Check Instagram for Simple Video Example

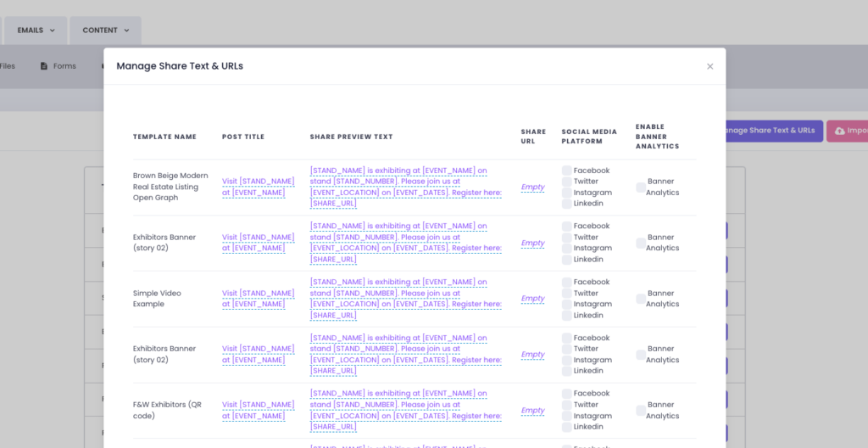567,305
